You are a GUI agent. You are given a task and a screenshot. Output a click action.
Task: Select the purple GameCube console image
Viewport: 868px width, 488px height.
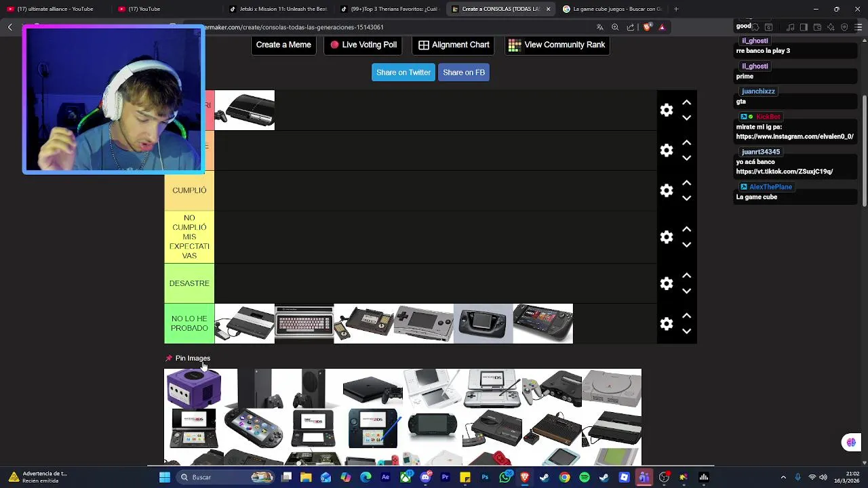coord(194,388)
